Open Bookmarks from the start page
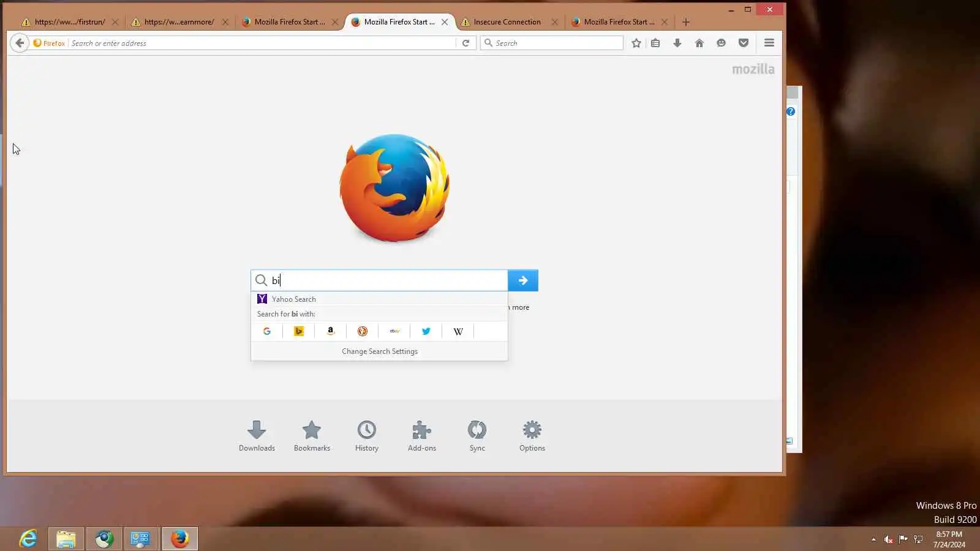 [x=312, y=436]
